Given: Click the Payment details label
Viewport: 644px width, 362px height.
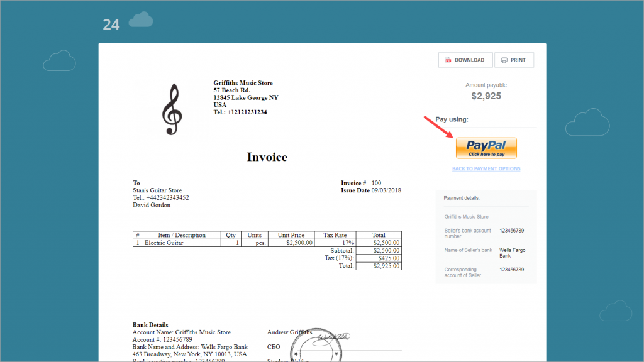Looking at the screenshot, I should (x=462, y=198).
